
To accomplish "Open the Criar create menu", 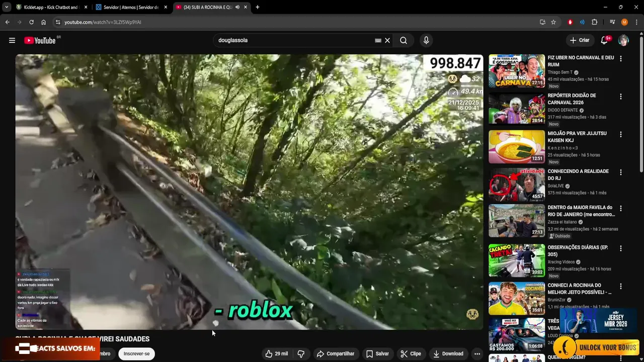I will [580, 40].
